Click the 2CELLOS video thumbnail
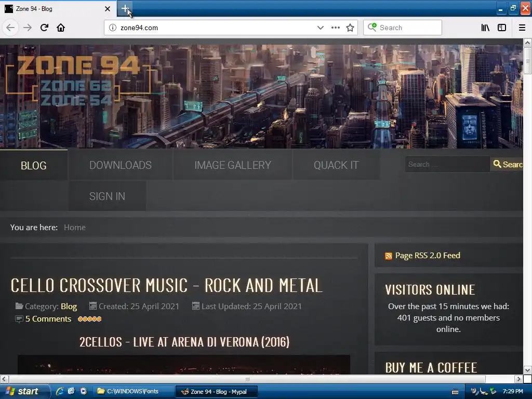 [x=183, y=364]
